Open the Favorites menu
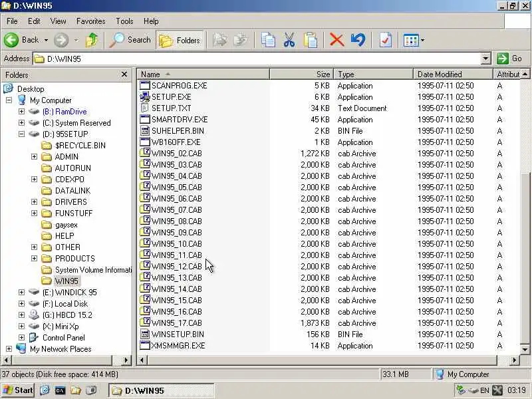Image resolution: width=532 pixels, height=399 pixels. 90,21
